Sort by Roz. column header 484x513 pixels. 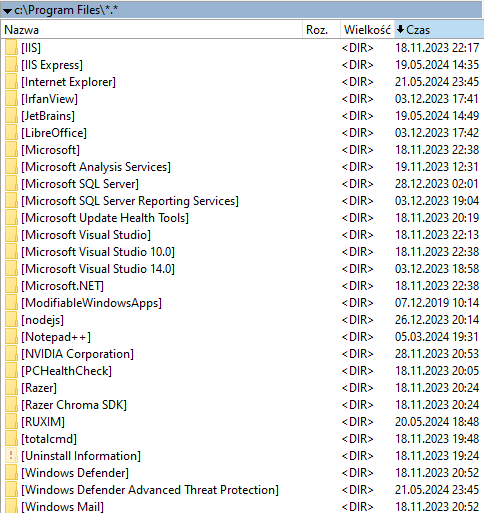coord(322,30)
